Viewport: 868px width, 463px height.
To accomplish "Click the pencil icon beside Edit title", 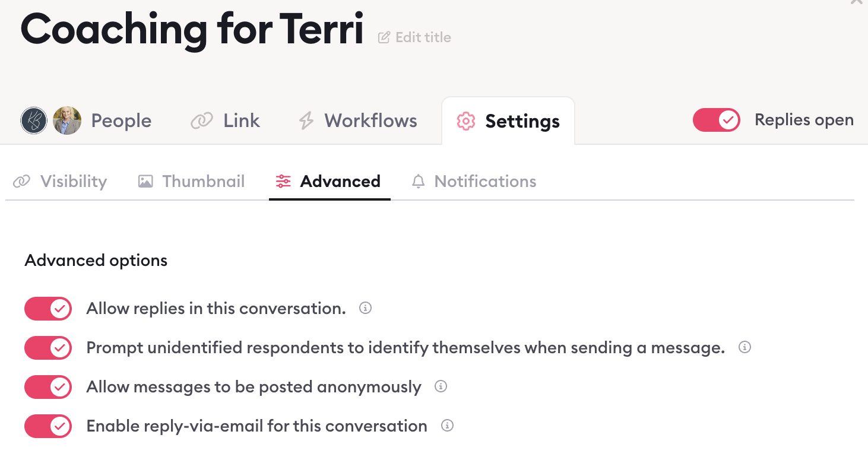I will point(384,37).
